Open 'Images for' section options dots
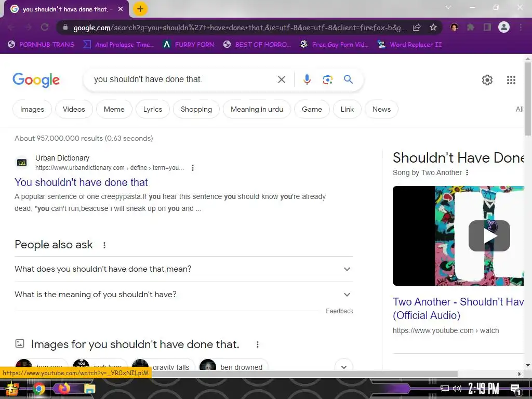 pyautogui.click(x=258, y=345)
